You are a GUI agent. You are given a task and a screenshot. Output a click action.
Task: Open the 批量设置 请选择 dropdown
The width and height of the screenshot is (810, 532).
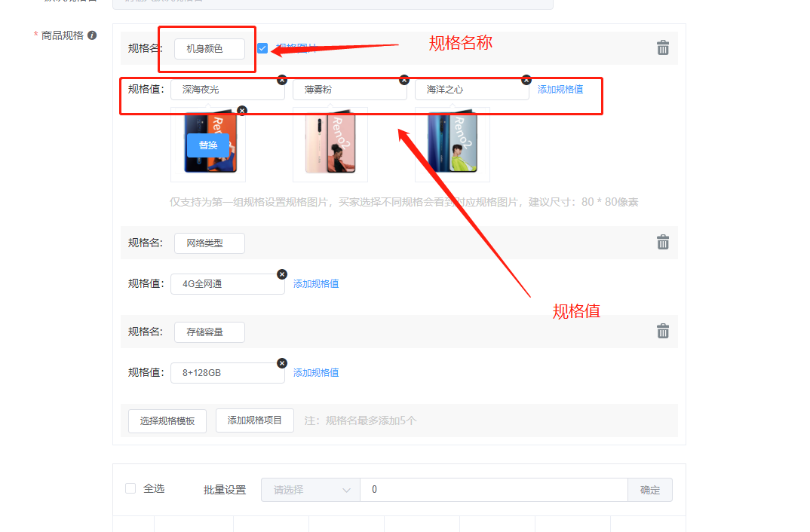point(311,490)
